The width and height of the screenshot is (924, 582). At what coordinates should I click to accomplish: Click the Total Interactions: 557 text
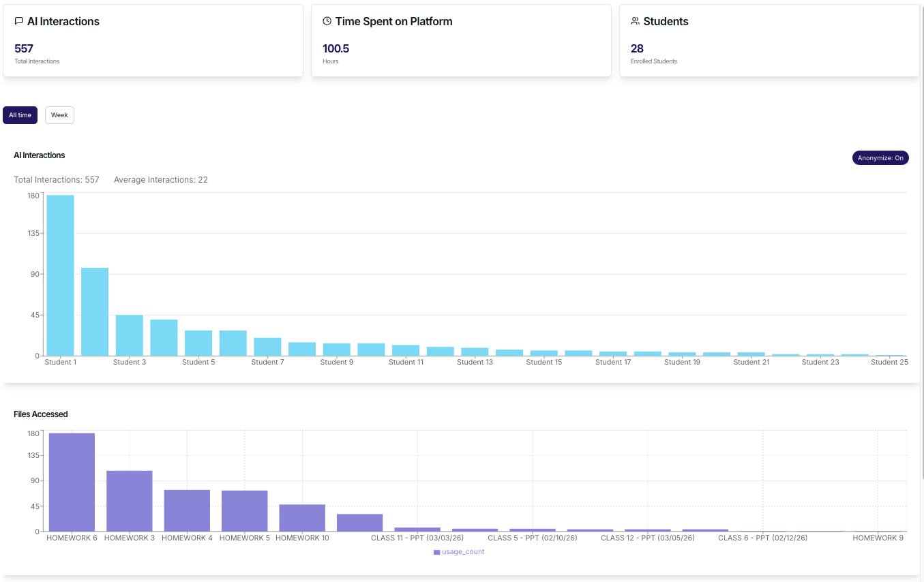pos(57,180)
